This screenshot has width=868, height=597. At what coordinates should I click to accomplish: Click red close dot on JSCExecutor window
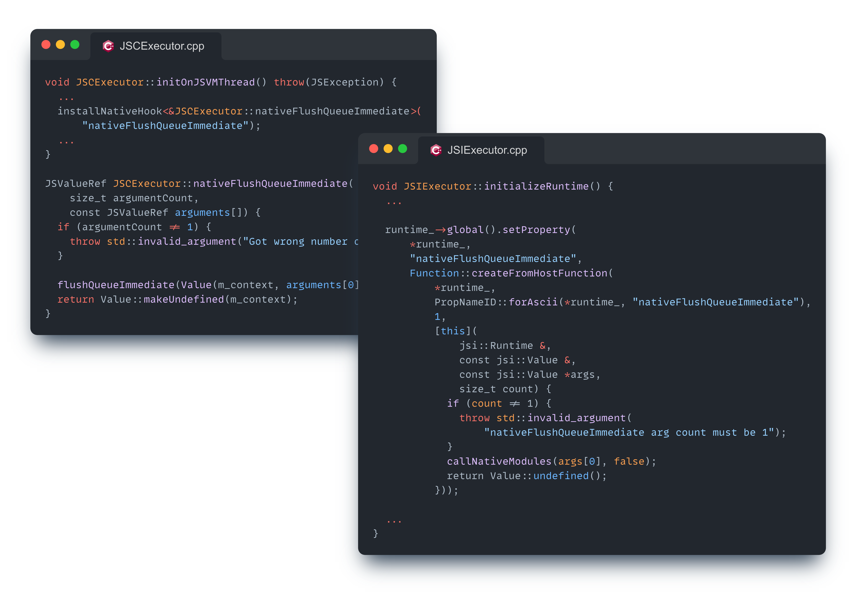click(46, 44)
